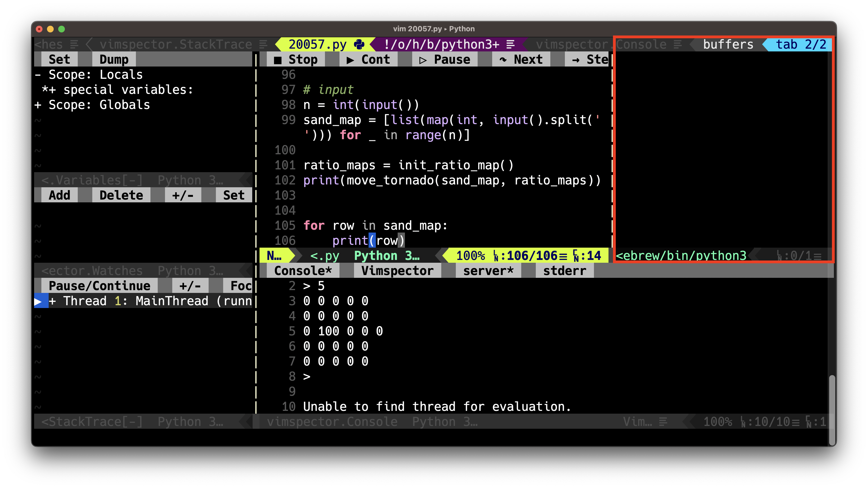Switch to the stderr debug tab

tap(564, 271)
